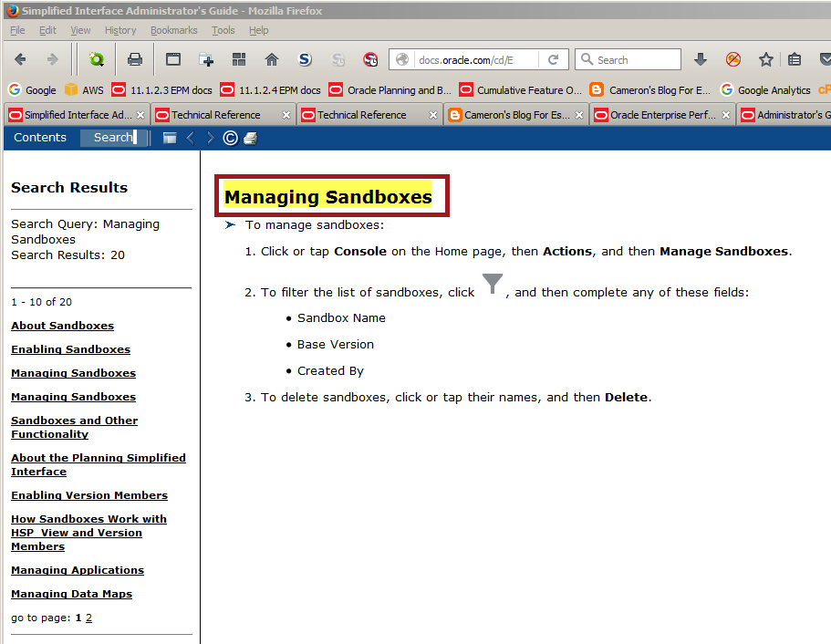Close the Cameron's Blog tab
Viewport: 831px width, 644px height.
(x=579, y=115)
